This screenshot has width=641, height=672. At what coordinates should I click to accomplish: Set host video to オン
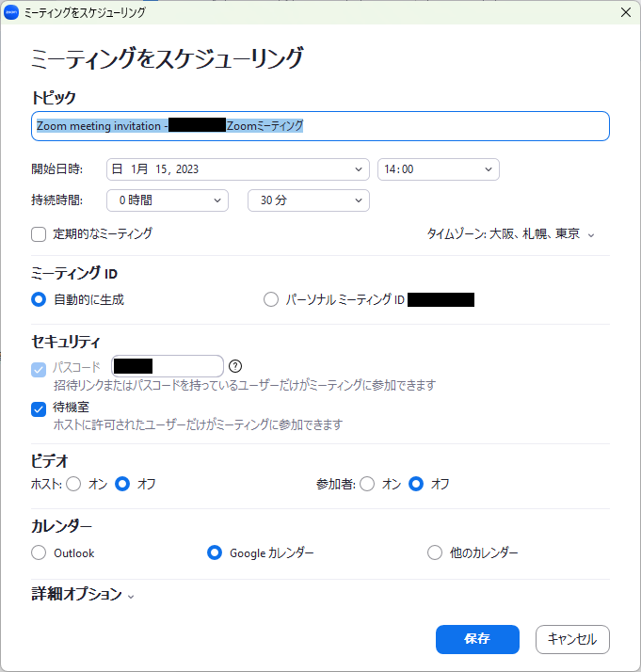pyautogui.click(x=73, y=484)
